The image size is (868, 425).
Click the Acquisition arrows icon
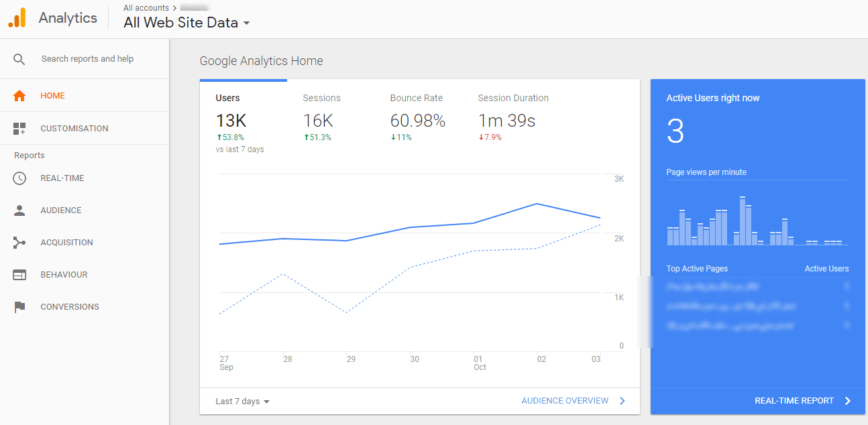point(19,243)
